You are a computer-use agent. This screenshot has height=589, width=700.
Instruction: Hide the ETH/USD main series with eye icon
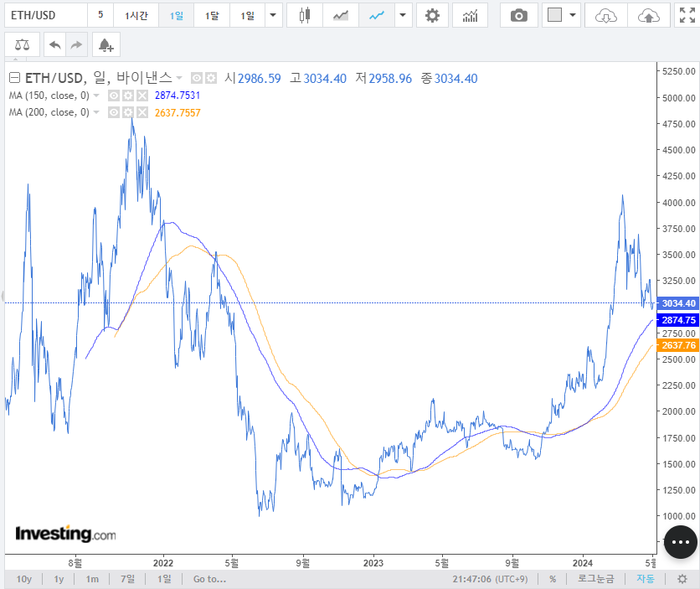point(197,79)
